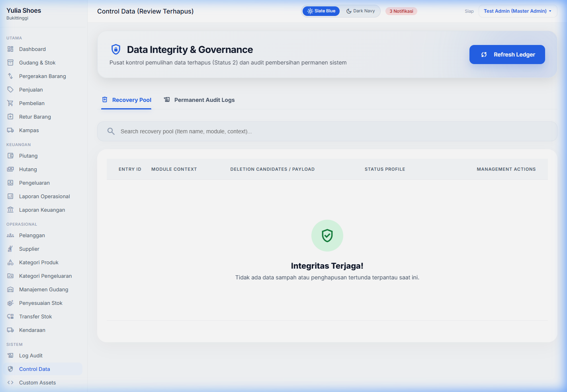Open Dashboard from the sidebar menu
The width and height of the screenshot is (567, 392).
pos(44,49)
